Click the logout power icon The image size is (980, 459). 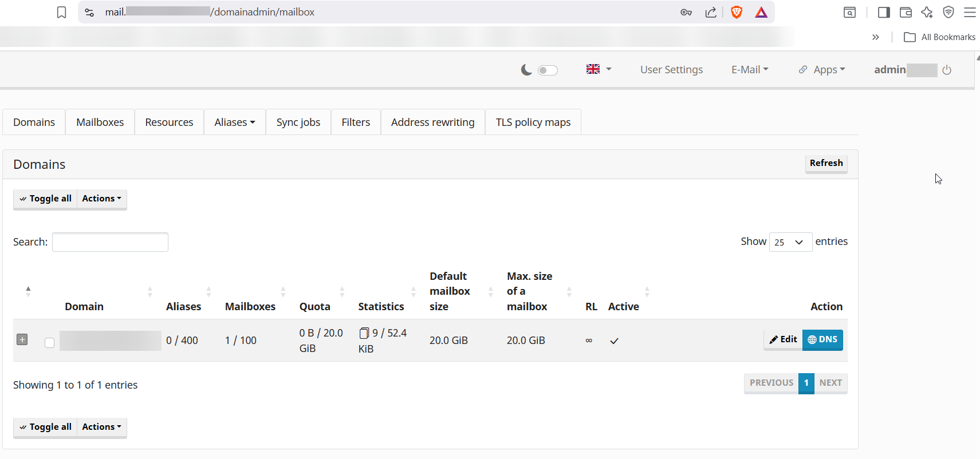click(947, 70)
